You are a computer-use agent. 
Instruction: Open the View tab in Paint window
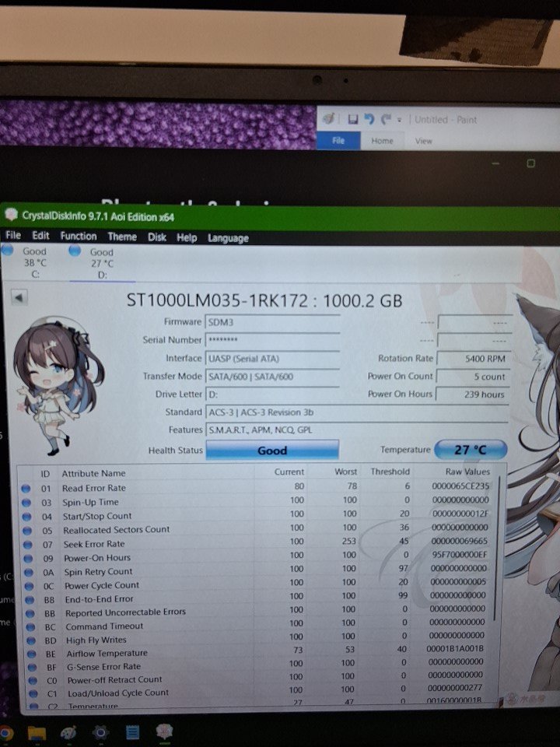point(423,141)
